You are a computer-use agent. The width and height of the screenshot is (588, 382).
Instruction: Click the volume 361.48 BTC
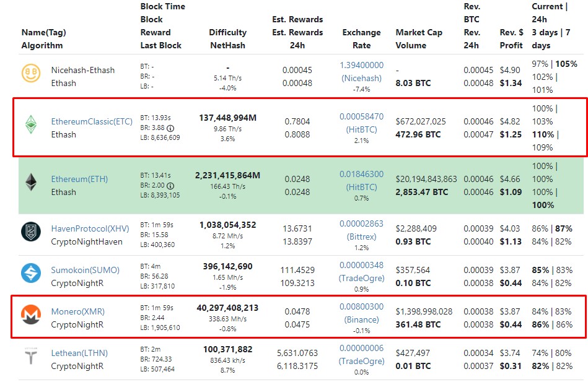pyautogui.click(x=418, y=324)
